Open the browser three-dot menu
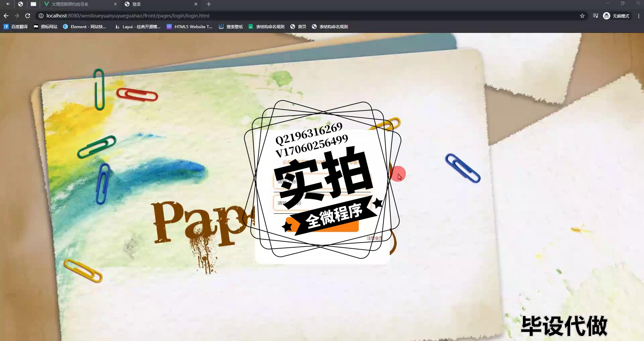Image resolution: width=644 pixels, height=341 pixels. pyautogui.click(x=639, y=16)
